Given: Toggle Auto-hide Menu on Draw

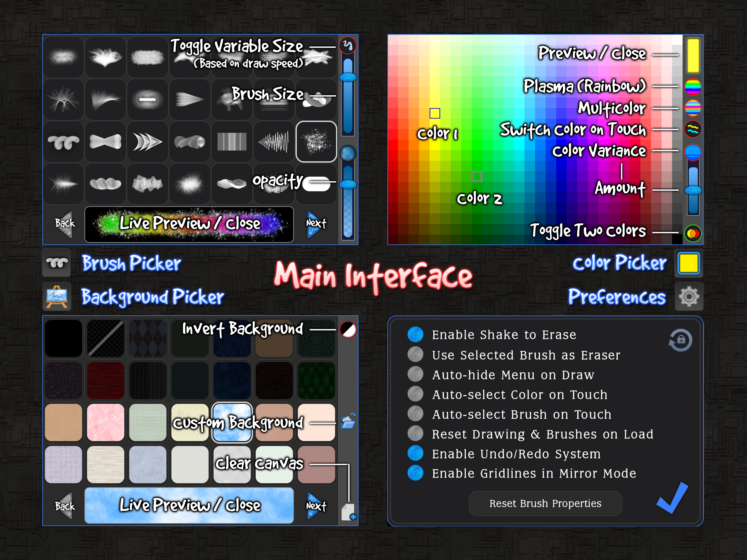Looking at the screenshot, I should [415, 374].
